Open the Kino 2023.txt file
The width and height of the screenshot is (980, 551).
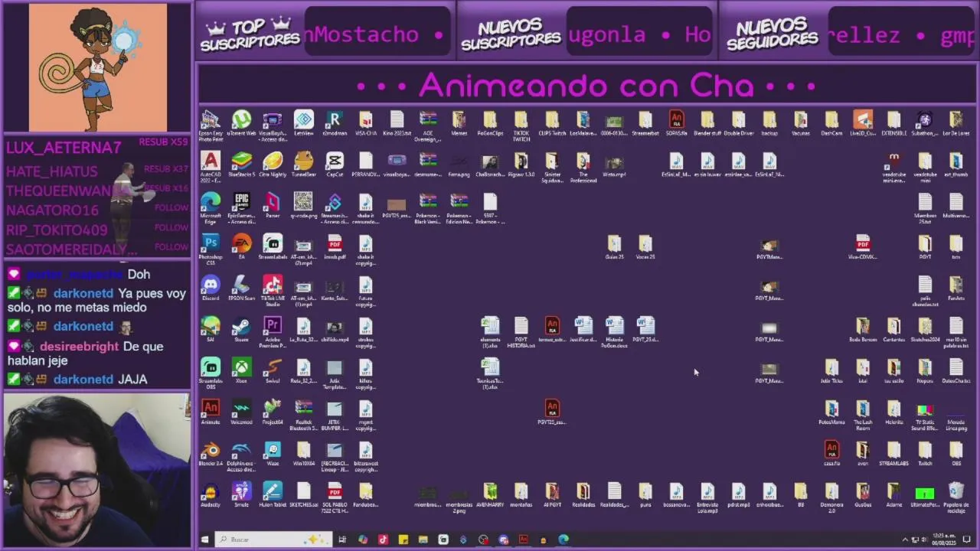click(x=397, y=124)
